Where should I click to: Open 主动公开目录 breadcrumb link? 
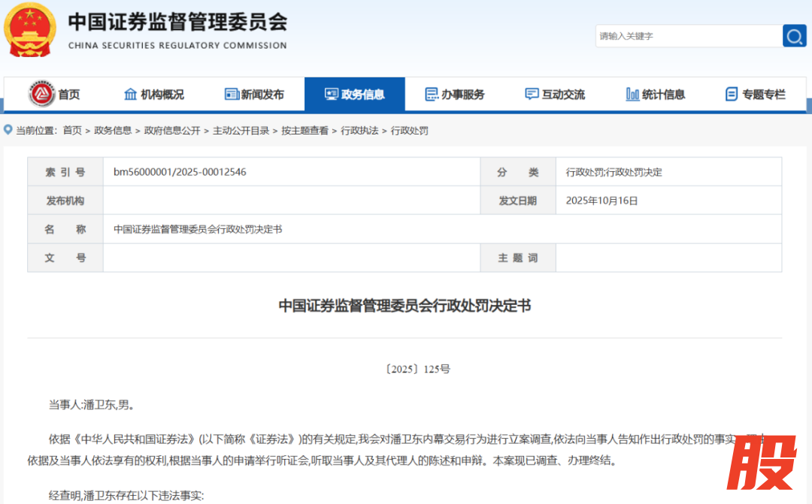[241, 131]
